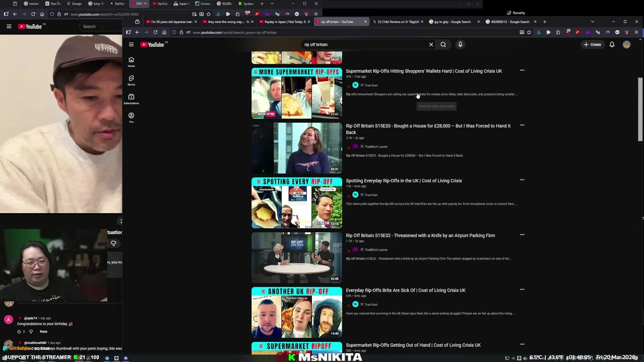This screenshot has width=644, height=362.
Task: Open 'Everyday Rip-Offs Brits Are Sick Of' title
Action: tap(406, 290)
